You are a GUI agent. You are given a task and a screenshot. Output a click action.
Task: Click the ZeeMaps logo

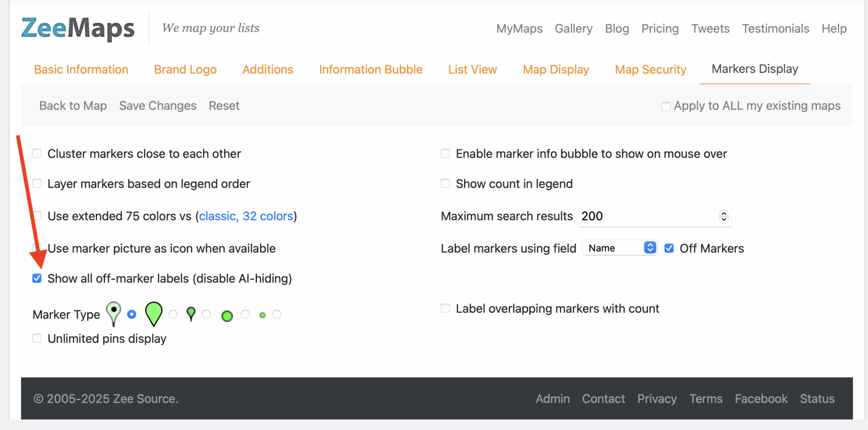78,28
